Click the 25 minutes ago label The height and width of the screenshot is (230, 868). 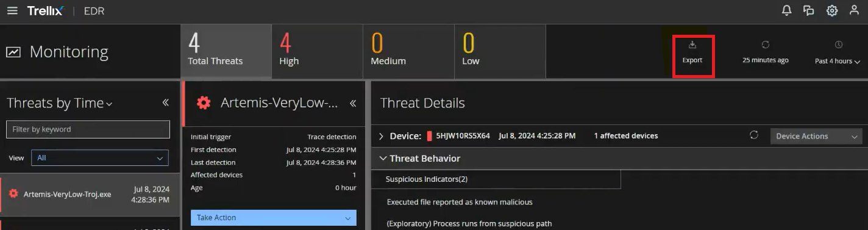[x=766, y=60]
